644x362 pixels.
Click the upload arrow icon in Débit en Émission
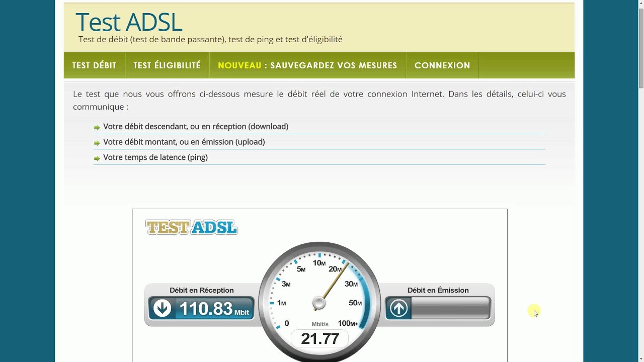click(x=398, y=308)
